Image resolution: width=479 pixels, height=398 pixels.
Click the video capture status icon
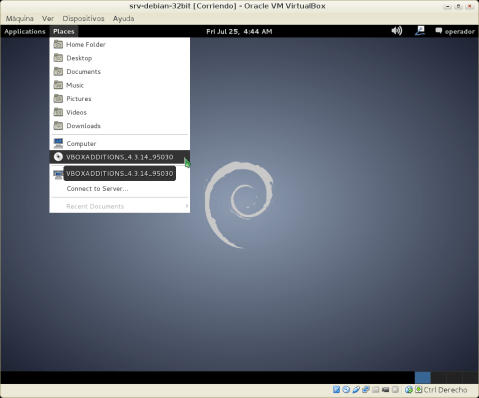[385, 389]
